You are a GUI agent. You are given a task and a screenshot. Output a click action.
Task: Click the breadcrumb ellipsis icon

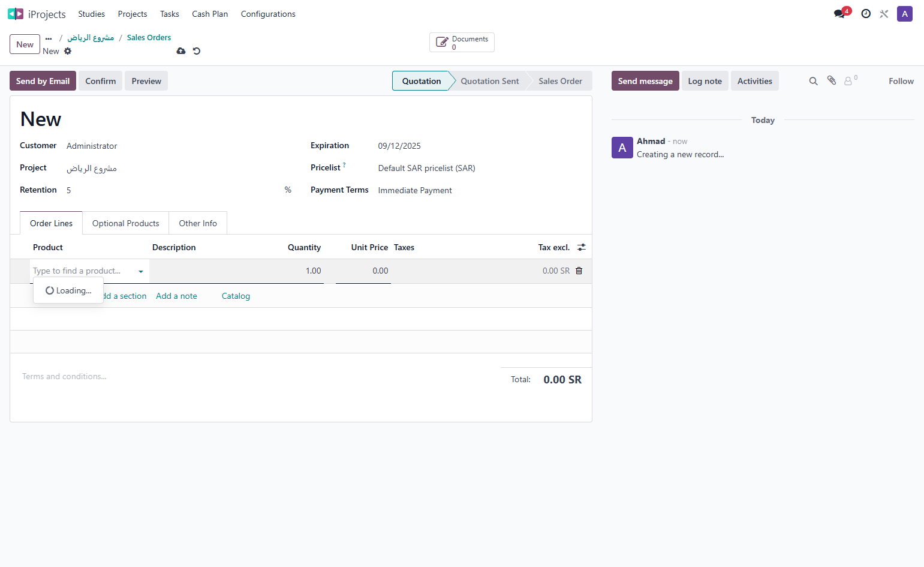49,38
